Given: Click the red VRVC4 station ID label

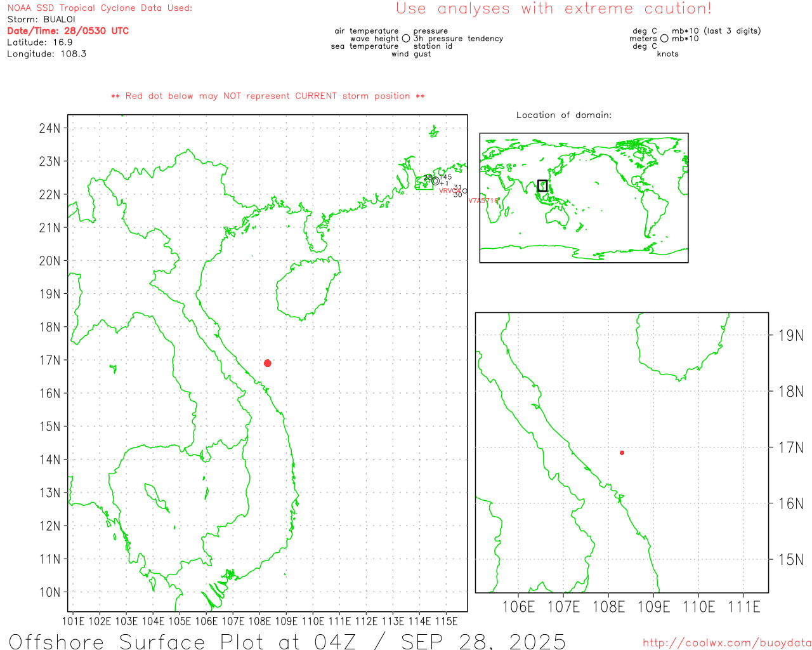Looking at the screenshot, I should click(449, 191).
